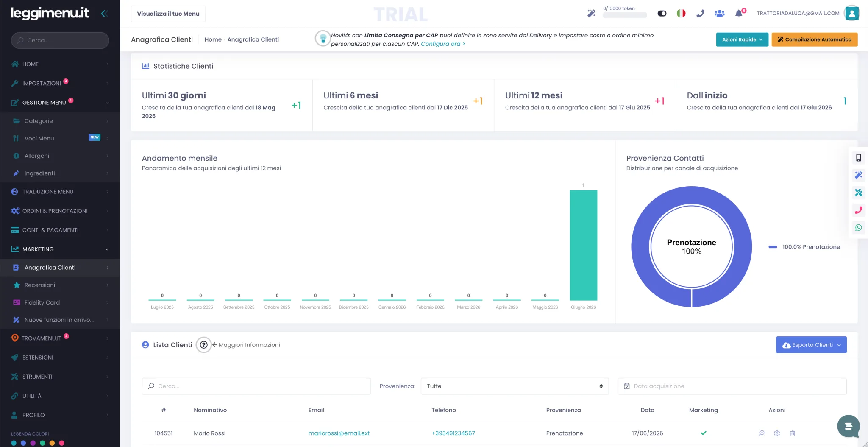Click the magic wand icon on right panel
This screenshot has width=868, height=447.
[x=858, y=175]
